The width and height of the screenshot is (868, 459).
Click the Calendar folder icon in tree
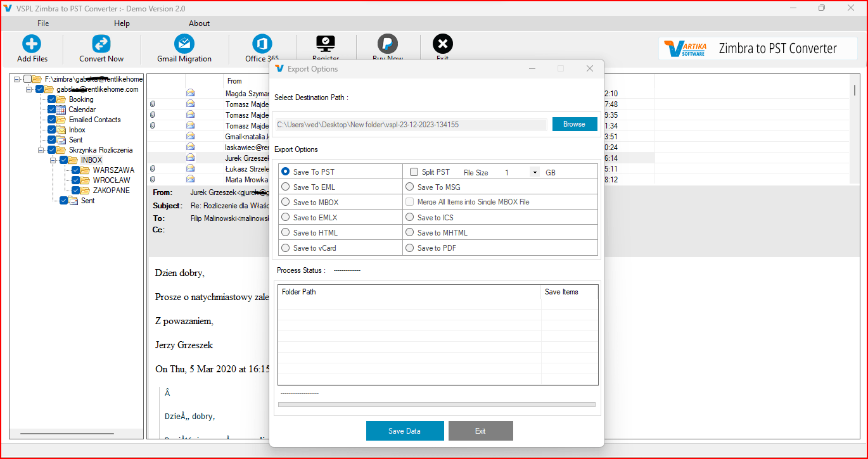tap(61, 110)
